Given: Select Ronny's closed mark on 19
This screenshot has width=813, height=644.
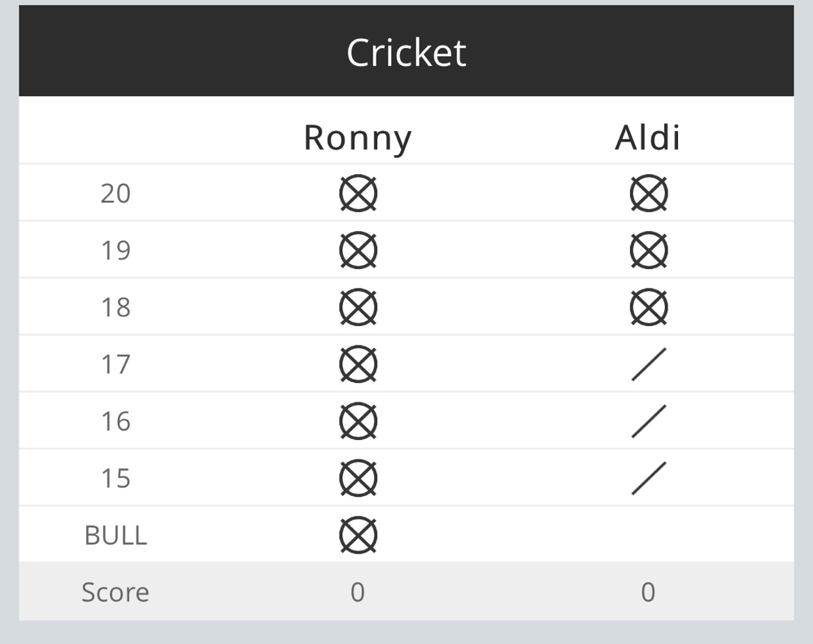Looking at the screenshot, I should point(358,250).
